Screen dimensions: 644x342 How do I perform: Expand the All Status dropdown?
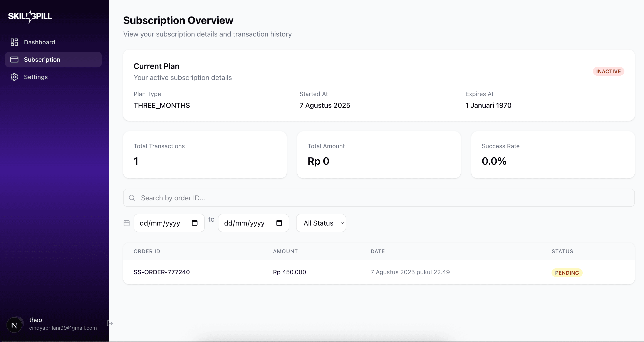click(x=321, y=223)
